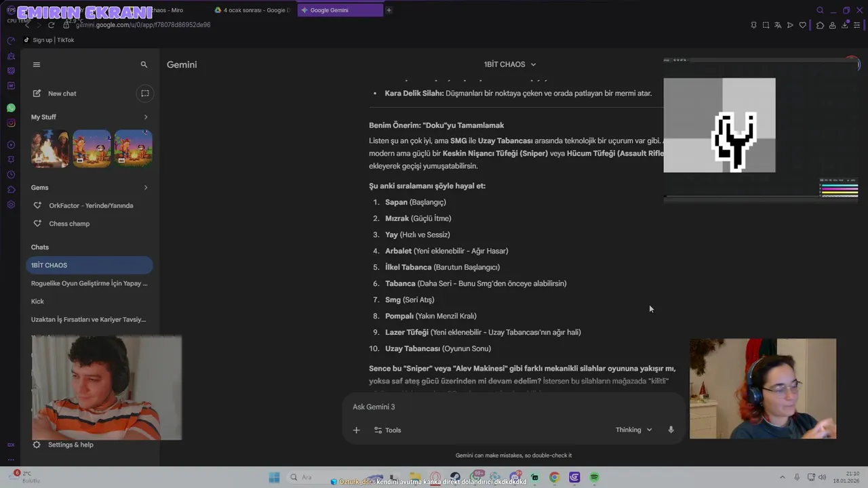Switch to the Miro browser tab
The height and width of the screenshot is (488, 868).
166,10
